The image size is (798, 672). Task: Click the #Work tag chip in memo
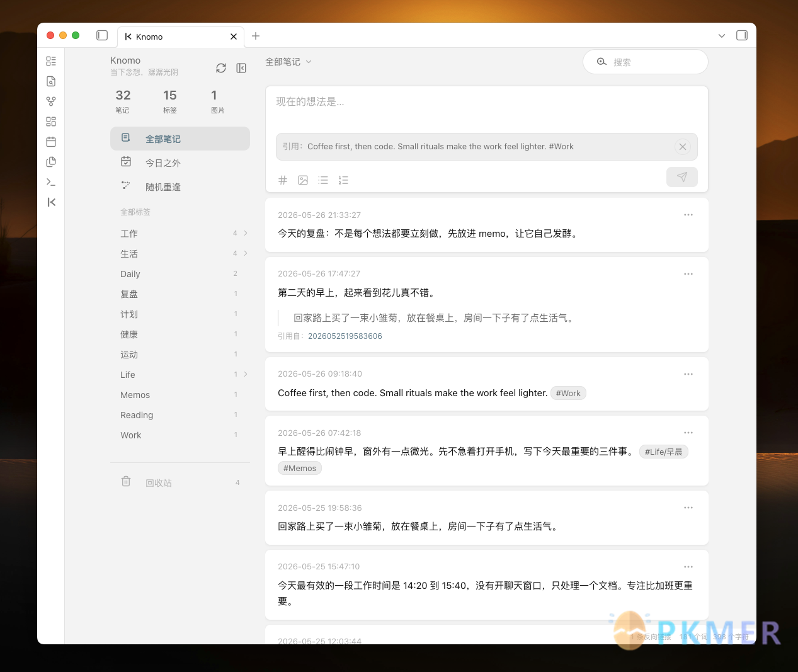[568, 393]
